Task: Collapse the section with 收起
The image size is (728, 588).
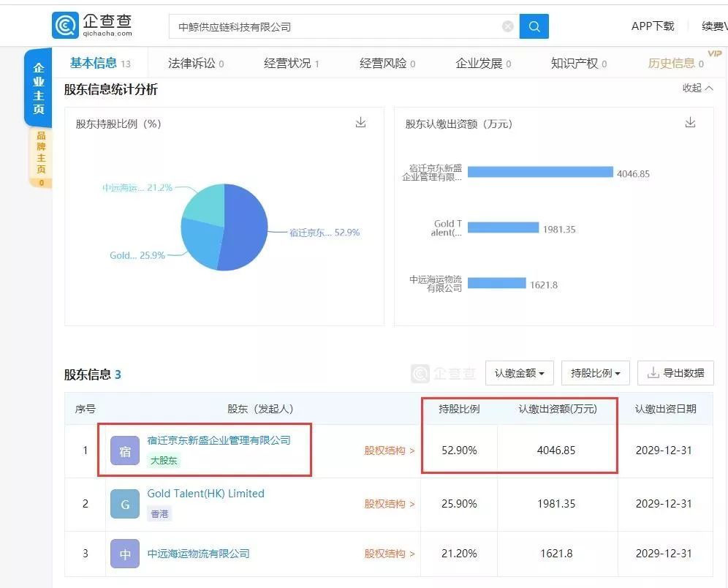Action: [x=697, y=88]
